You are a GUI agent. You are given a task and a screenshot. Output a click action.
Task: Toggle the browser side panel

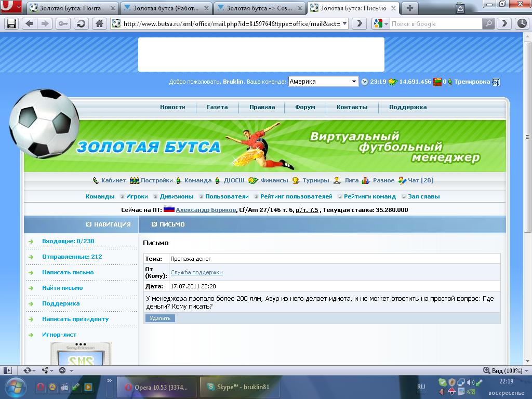(7, 370)
